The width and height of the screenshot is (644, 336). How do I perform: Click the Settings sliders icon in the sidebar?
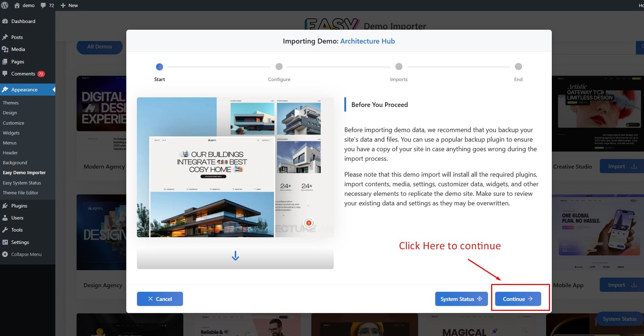point(5,242)
